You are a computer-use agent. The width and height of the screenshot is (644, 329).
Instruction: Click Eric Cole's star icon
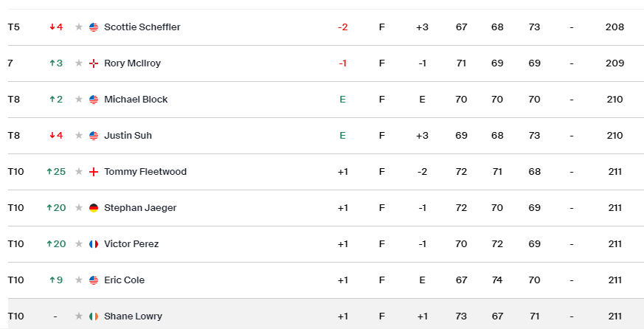79,280
